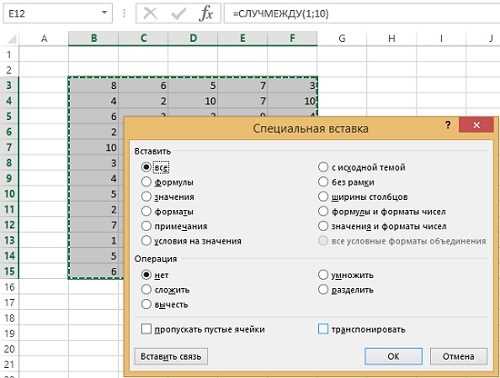Screen dimensions: 500x378
Task: Click cell B3 containing 8
Action: pyautogui.click(x=94, y=85)
